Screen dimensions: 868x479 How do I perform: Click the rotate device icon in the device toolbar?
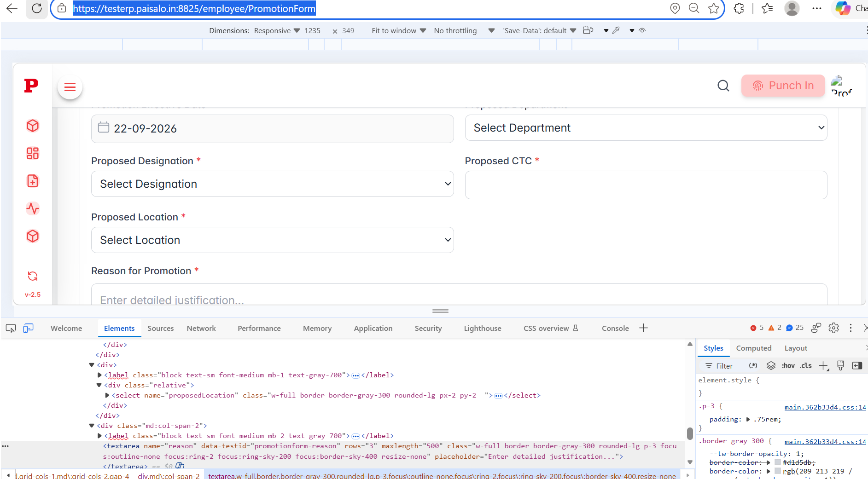(x=588, y=30)
